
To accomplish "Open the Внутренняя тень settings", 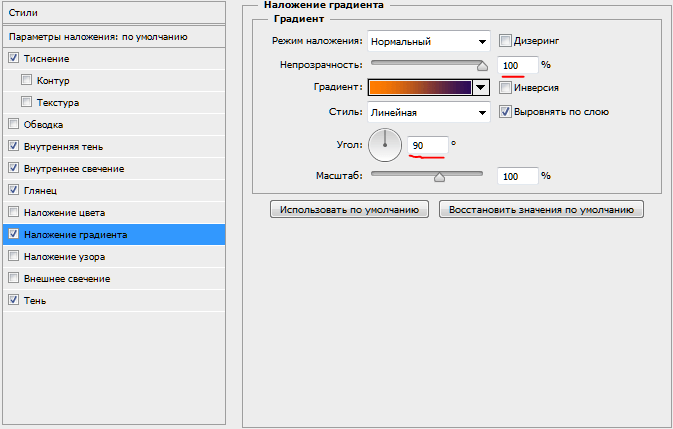I will tap(64, 146).
